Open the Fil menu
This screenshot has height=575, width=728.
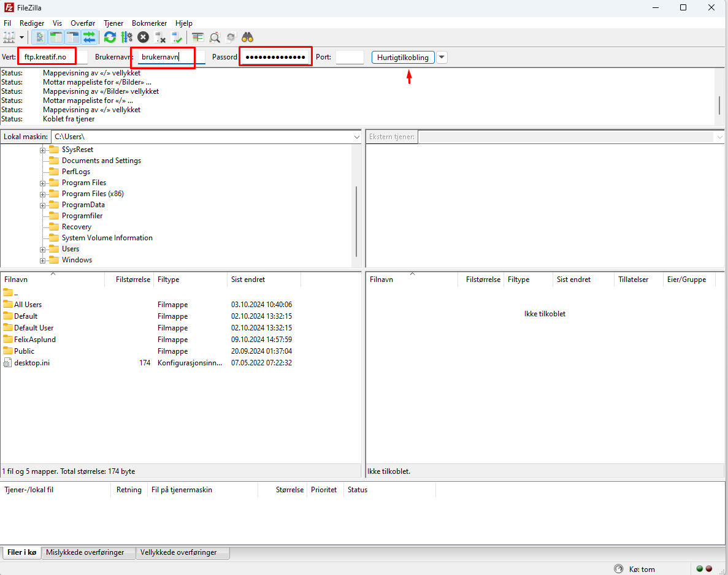click(x=7, y=23)
